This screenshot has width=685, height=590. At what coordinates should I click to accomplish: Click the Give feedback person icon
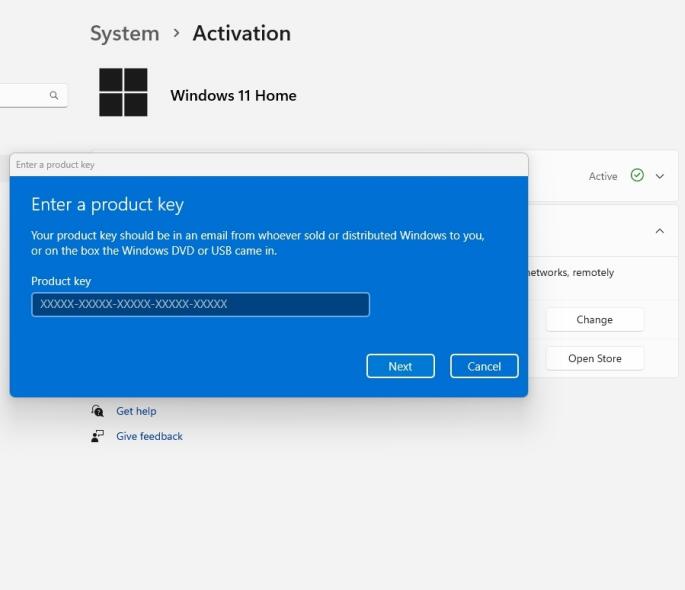[97, 436]
